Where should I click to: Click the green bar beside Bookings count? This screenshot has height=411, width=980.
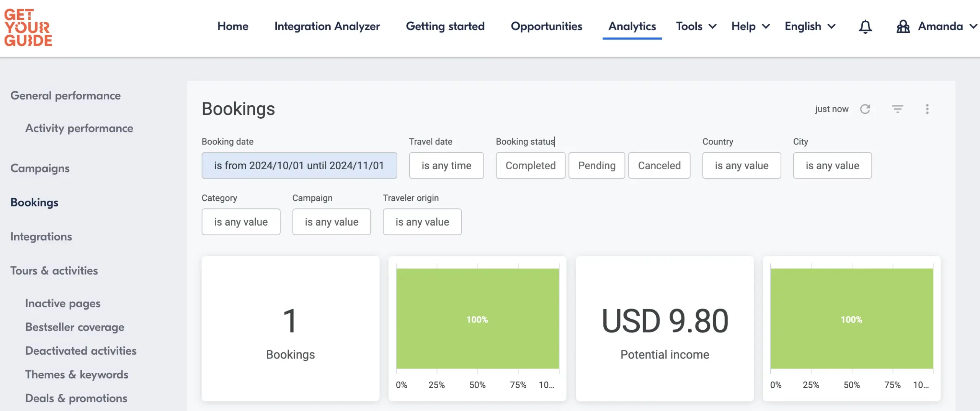[477, 319]
